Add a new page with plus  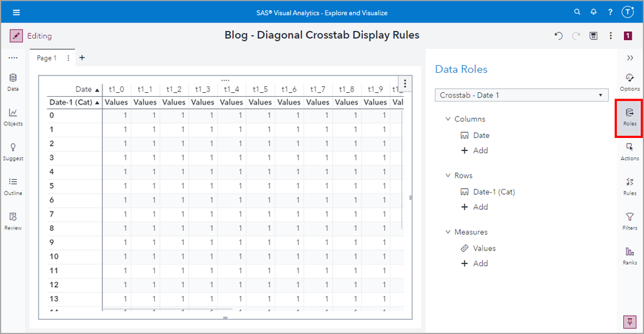82,57
